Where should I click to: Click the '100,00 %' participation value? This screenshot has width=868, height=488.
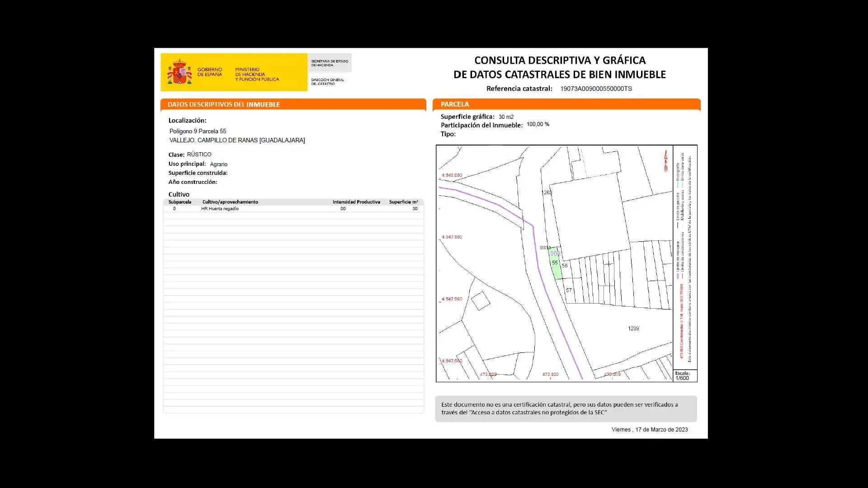pos(538,124)
